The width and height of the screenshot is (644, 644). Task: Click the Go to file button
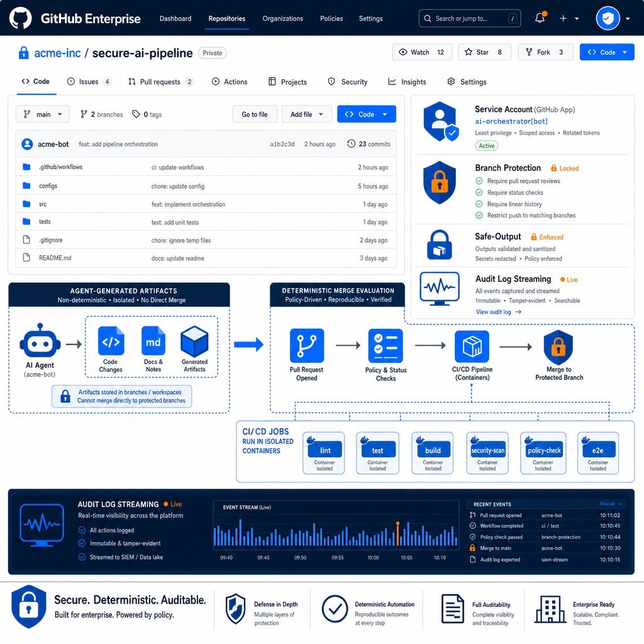(255, 114)
